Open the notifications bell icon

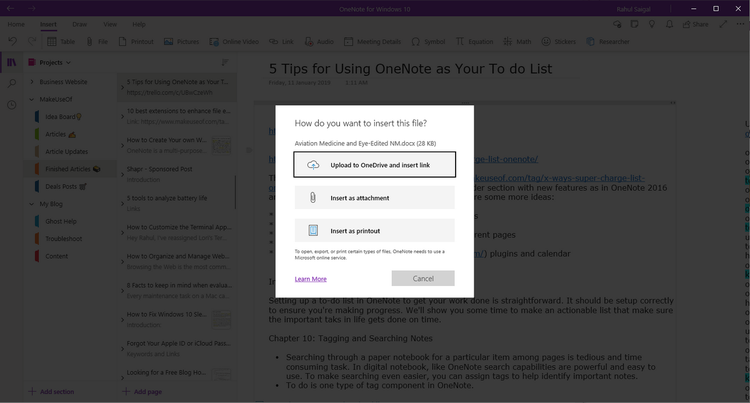click(x=669, y=24)
